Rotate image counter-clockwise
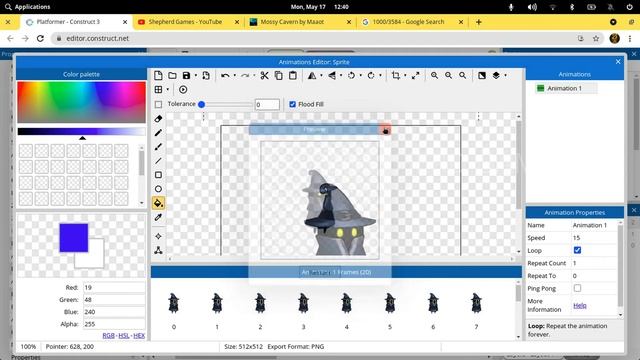This screenshot has height=360, width=640. [351, 76]
